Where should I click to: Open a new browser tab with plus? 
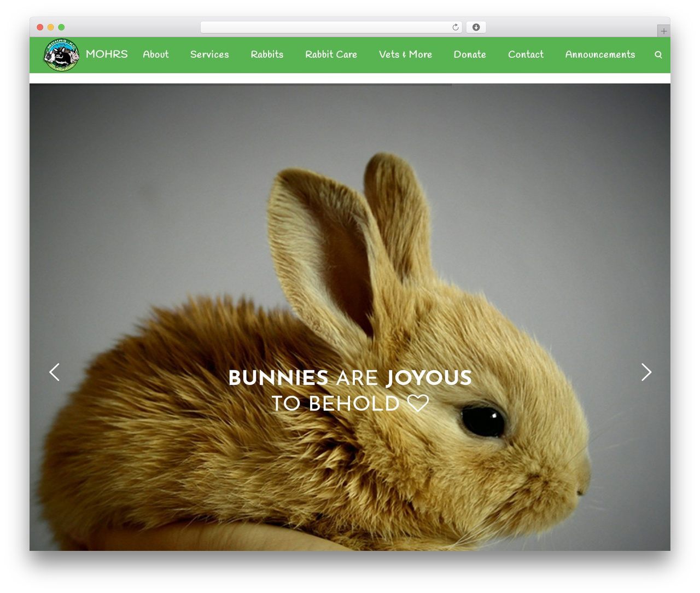tap(663, 31)
